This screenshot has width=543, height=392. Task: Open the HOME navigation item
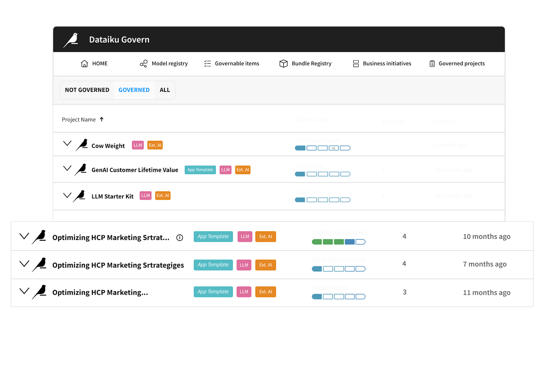[x=94, y=64]
